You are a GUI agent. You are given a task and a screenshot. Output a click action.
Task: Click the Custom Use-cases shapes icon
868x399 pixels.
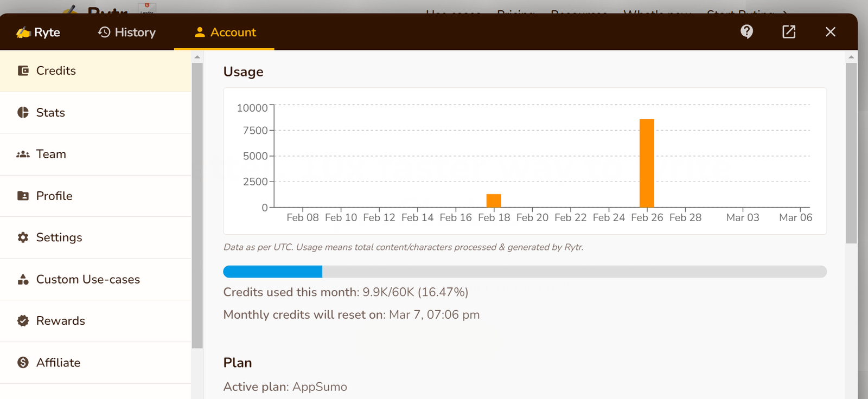tap(23, 279)
